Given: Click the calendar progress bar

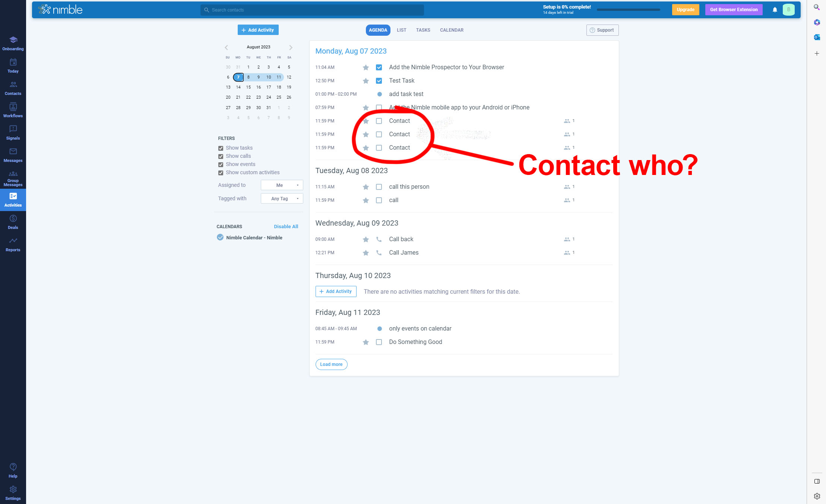Looking at the screenshot, I should pyautogui.click(x=631, y=9).
